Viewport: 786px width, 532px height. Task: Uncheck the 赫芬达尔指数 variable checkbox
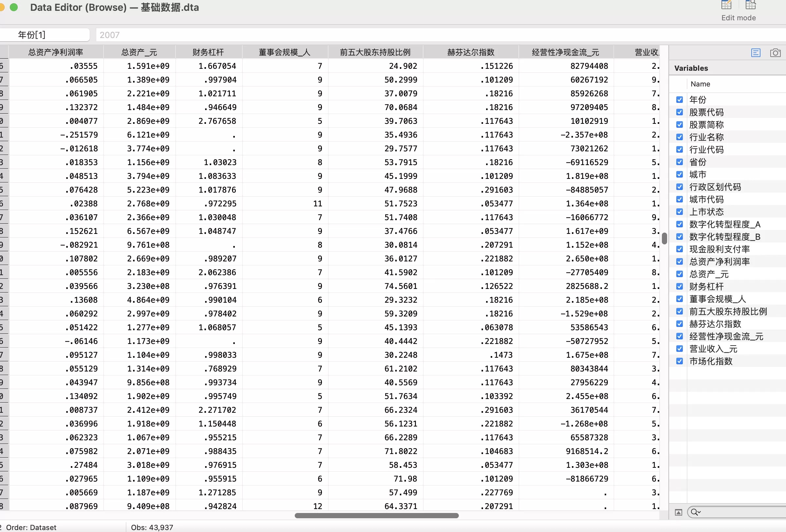tap(680, 324)
